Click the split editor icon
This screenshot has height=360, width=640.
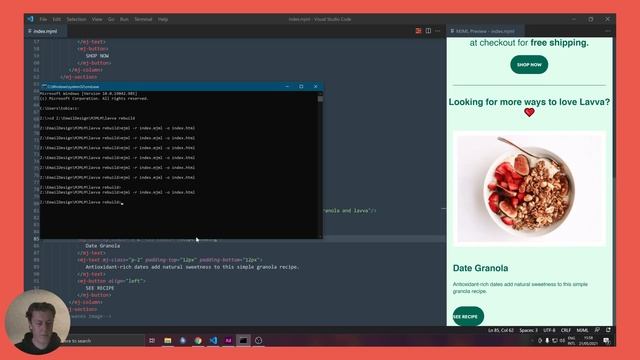click(x=428, y=31)
